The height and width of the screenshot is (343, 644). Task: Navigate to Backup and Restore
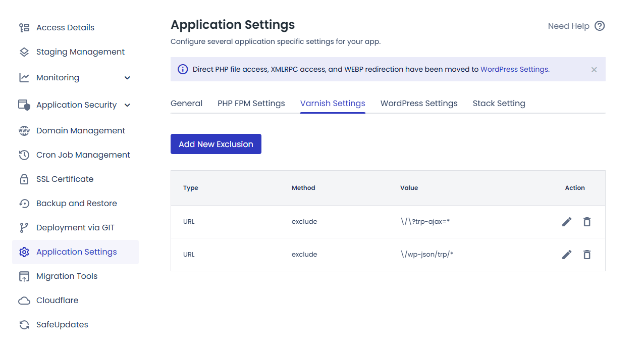coord(76,204)
